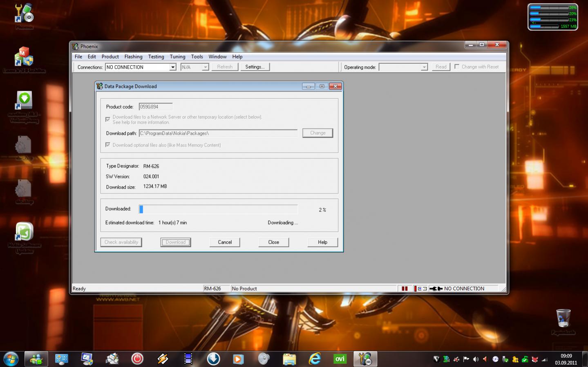The width and height of the screenshot is (588, 367).
Task: Click the network signal tray icon
Action: 544,359
